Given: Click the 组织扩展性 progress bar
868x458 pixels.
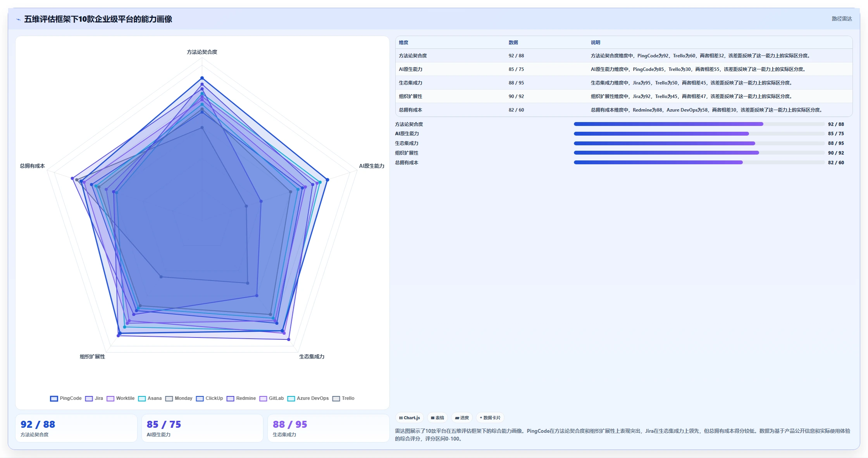Looking at the screenshot, I should point(699,153).
